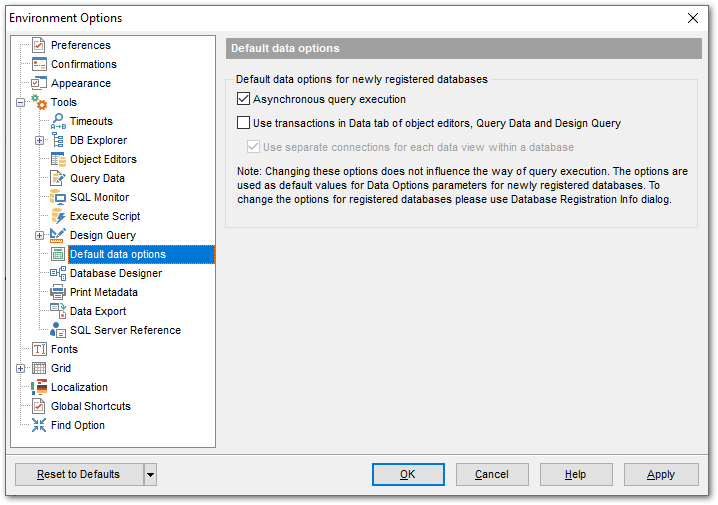Select Query Data in the tree
Screen dimensions: 718x505
pyautogui.click(x=97, y=179)
